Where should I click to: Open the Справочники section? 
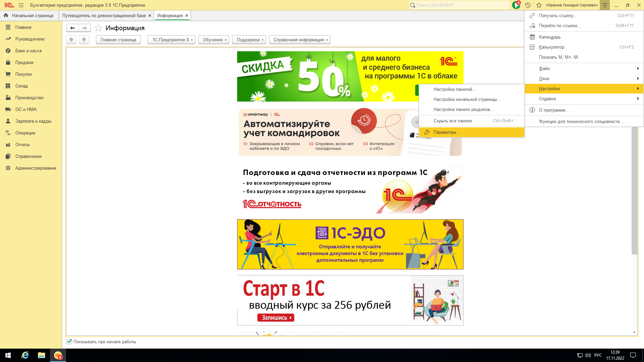[31, 157]
